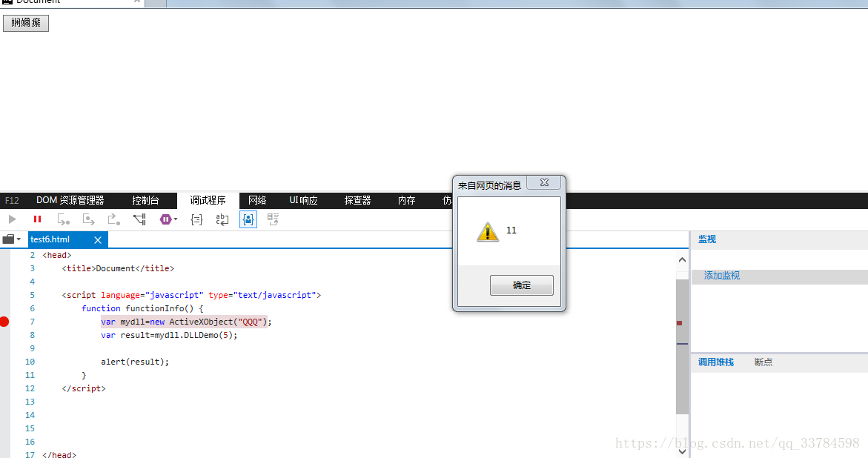Close the 来自网页的消息 dialog
Image resolution: width=868 pixels, height=458 pixels.
544,182
